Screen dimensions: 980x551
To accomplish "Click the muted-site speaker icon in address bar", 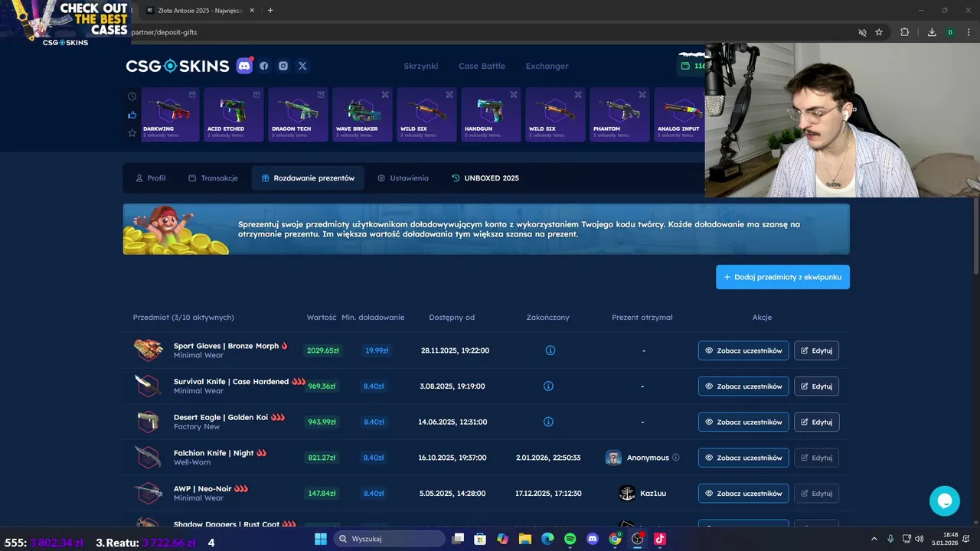I will tap(862, 32).
